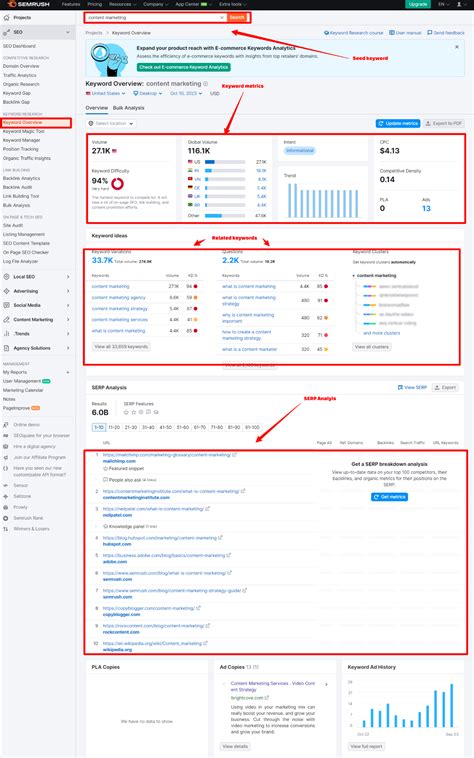Open the Oct 10, 2023 date dropdown

187,93
